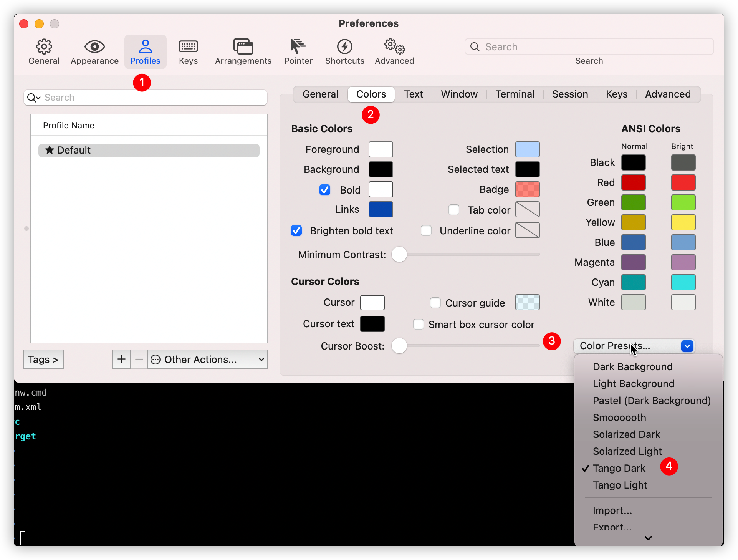Toggle Brighten bold text checkbox
Viewport: 738px width, 560px height.
tap(296, 230)
